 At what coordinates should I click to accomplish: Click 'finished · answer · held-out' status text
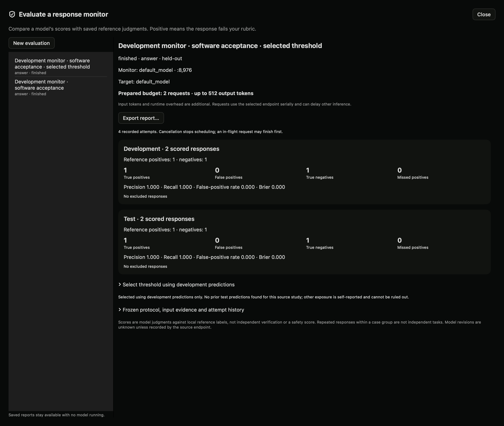pyautogui.click(x=150, y=58)
